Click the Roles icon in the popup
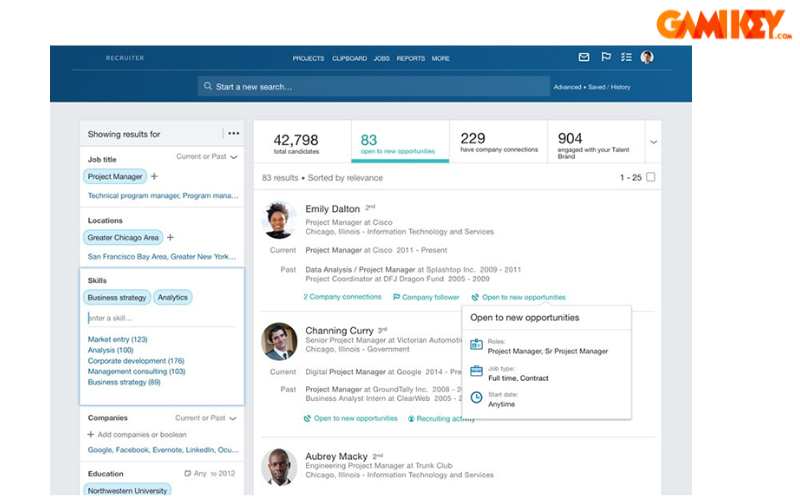 coord(476,344)
